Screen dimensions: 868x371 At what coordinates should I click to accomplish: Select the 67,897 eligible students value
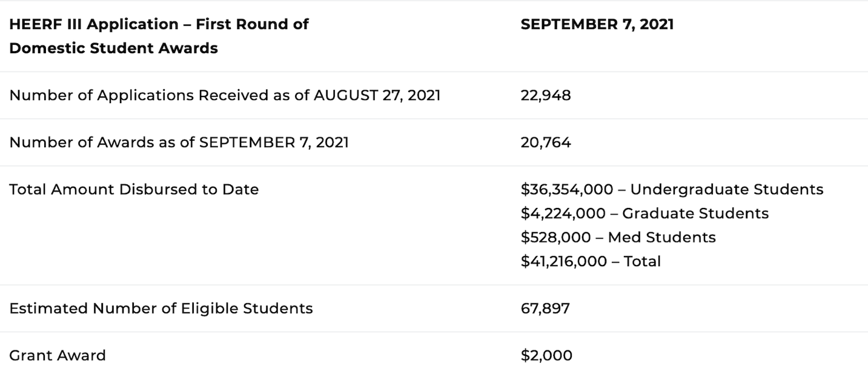(x=545, y=308)
